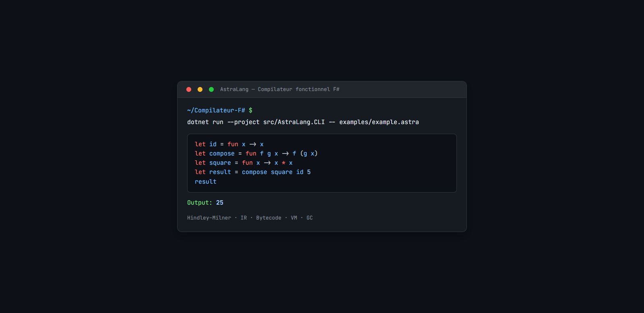
Task: Click the output value 25
Action: pos(220,203)
